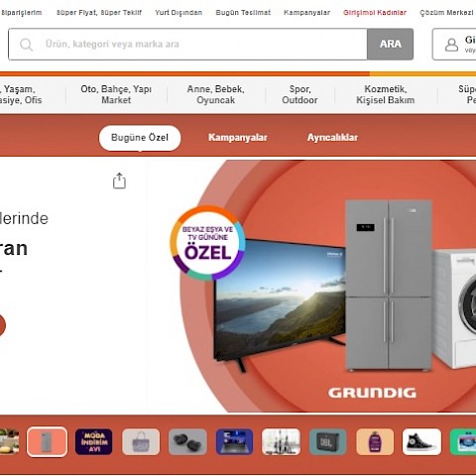476x476 pixels.
Task: Open the Moda İndirim Avı thumbnail
Action: click(94, 441)
